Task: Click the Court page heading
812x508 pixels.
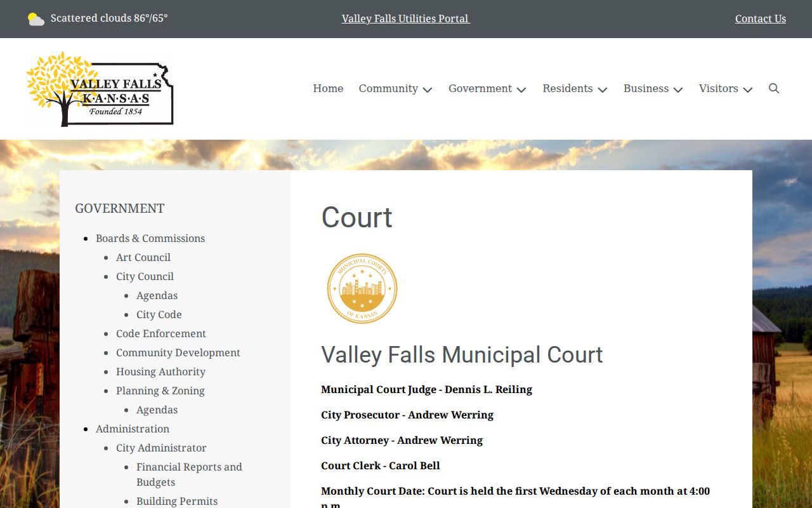Action: pyautogui.click(x=357, y=217)
